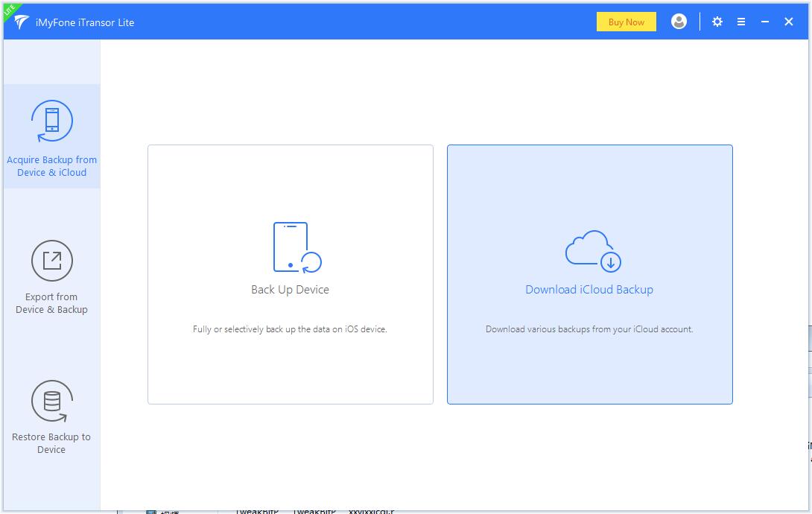Viewport: 812px width, 514px height.
Task: Choose the Back Up Device title
Action: 290,290
